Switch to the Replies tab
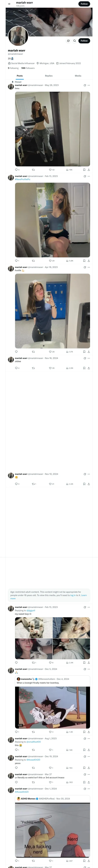 [x=49, y=76]
